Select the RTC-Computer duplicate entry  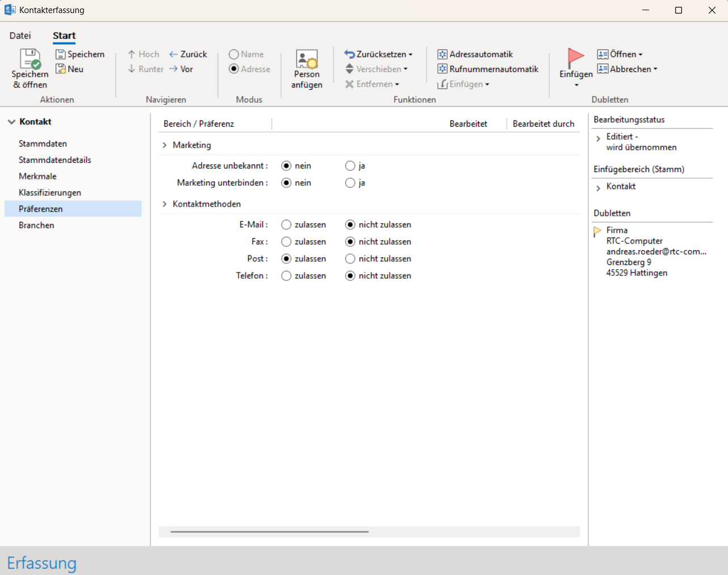pos(634,241)
